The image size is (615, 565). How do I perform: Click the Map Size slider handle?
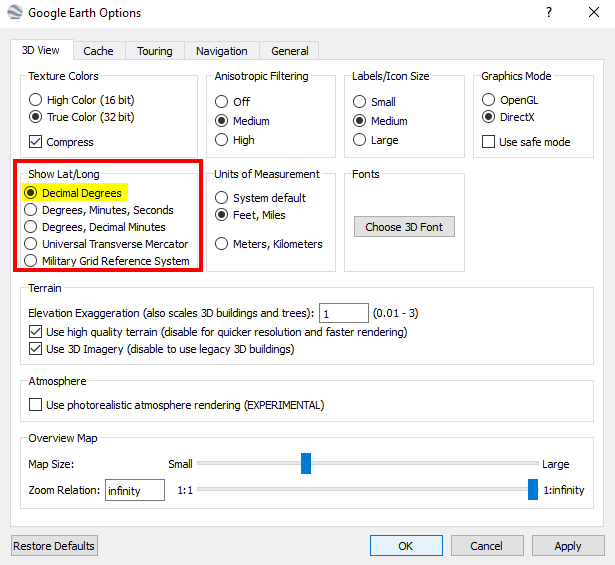[306, 463]
